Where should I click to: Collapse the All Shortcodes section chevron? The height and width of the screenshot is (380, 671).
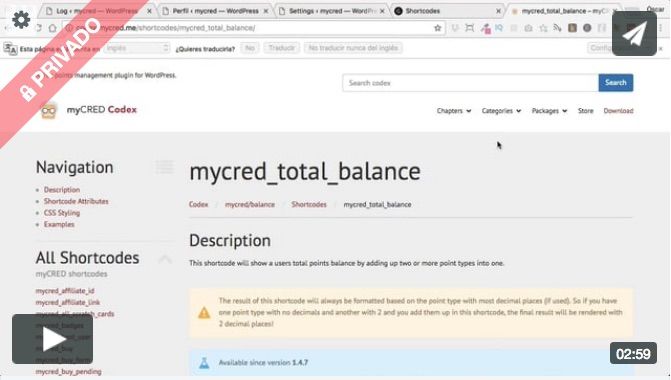[165, 258]
